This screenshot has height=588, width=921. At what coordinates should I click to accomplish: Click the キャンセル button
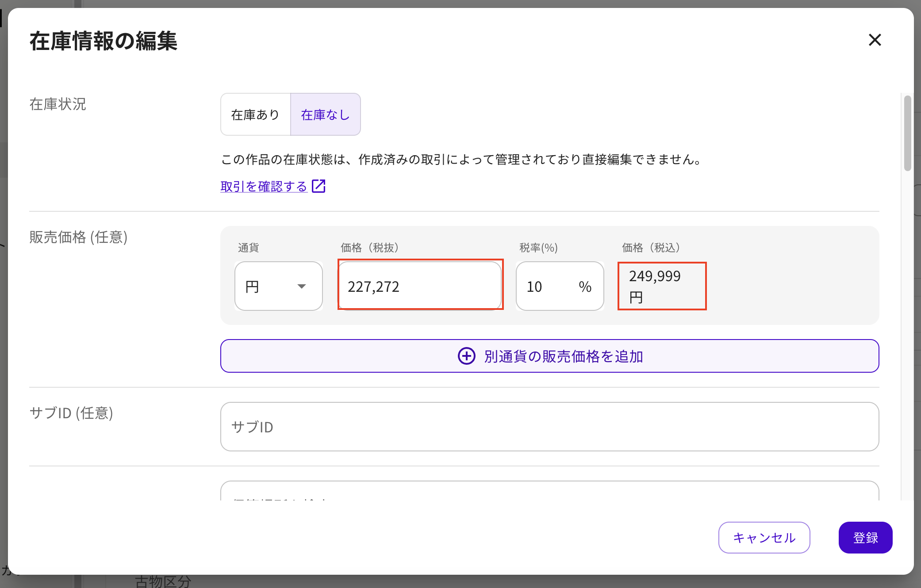[764, 538]
